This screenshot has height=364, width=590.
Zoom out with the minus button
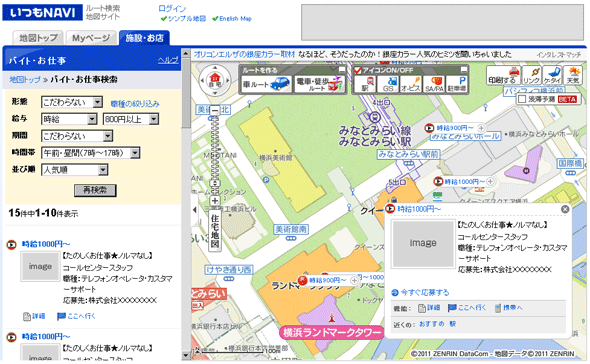tap(214, 111)
